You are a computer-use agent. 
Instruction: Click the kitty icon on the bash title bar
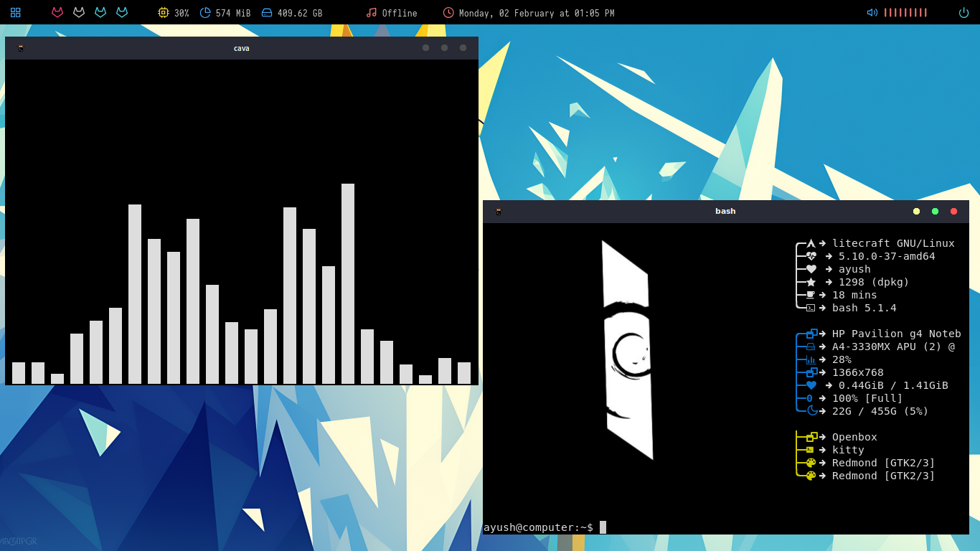click(497, 211)
